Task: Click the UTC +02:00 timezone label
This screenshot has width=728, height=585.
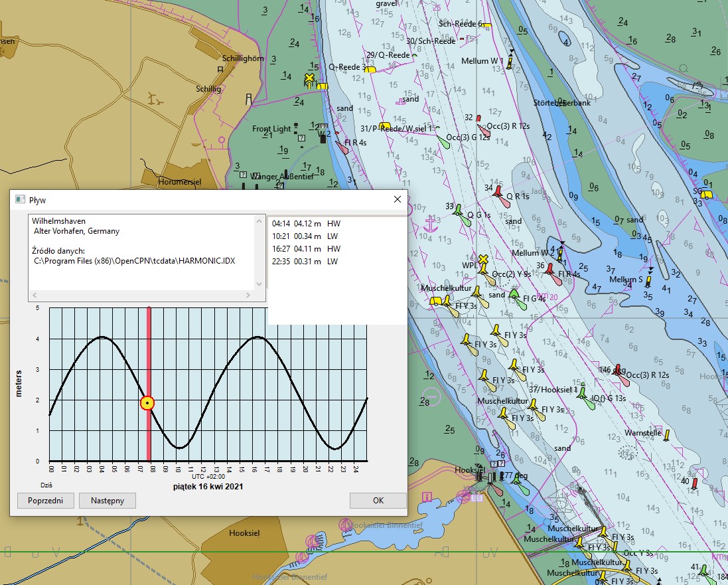Action: point(208,476)
